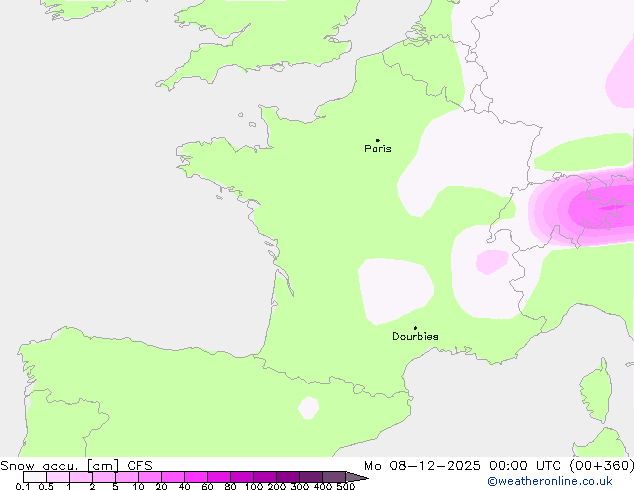Image resolution: width=634 pixels, height=490 pixels.
Task: Select the 60–80 cm legend swatch
Action: coord(219,477)
